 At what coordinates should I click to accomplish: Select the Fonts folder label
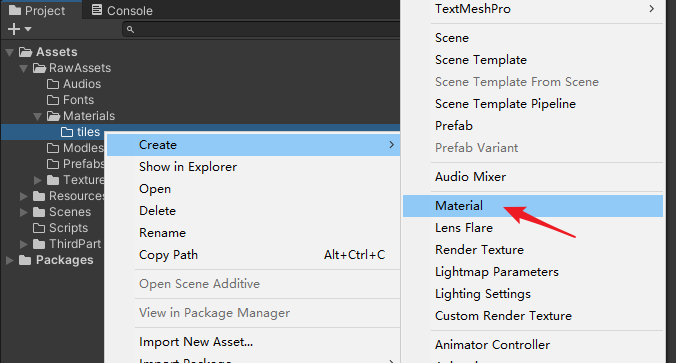(78, 100)
